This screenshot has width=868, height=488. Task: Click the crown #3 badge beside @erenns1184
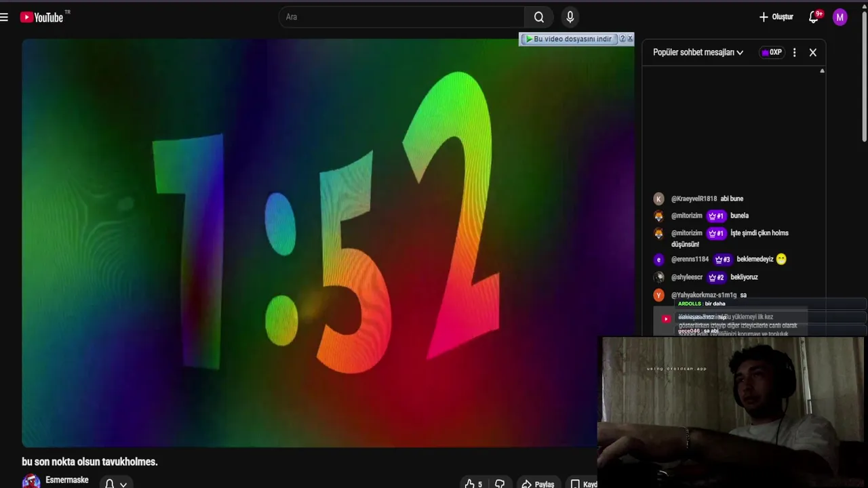[x=722, y=259]
